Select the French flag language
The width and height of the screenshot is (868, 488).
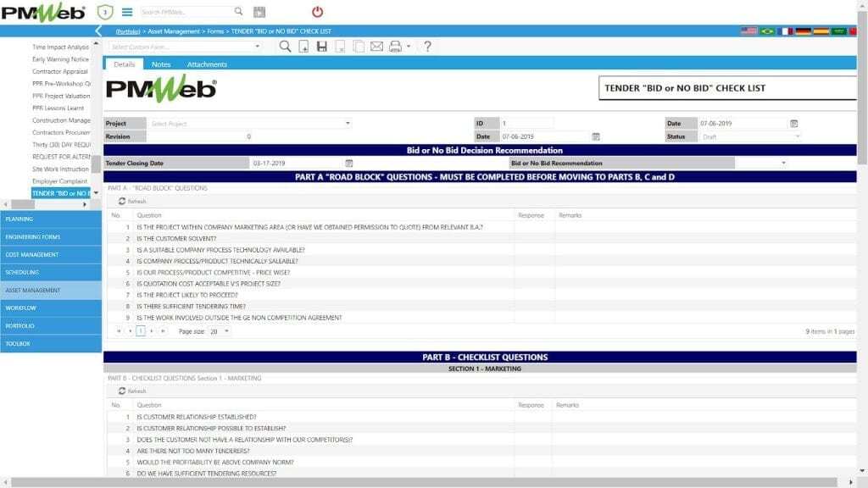785,31
